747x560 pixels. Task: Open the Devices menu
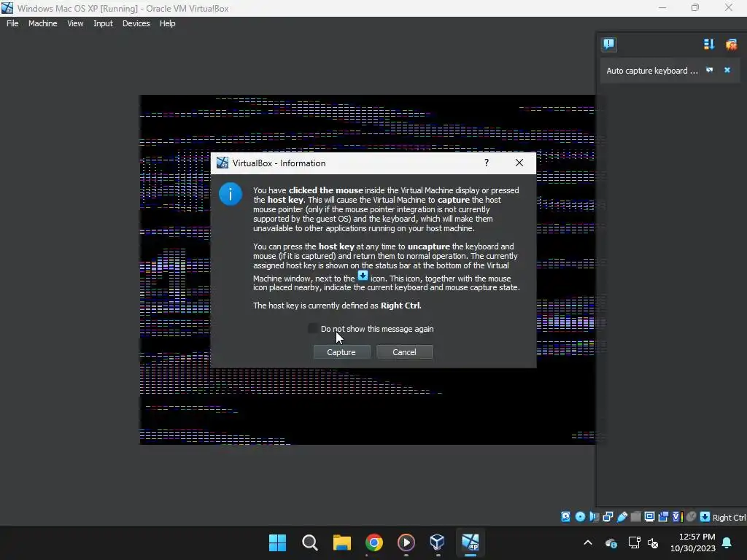[x=136, y=23]
